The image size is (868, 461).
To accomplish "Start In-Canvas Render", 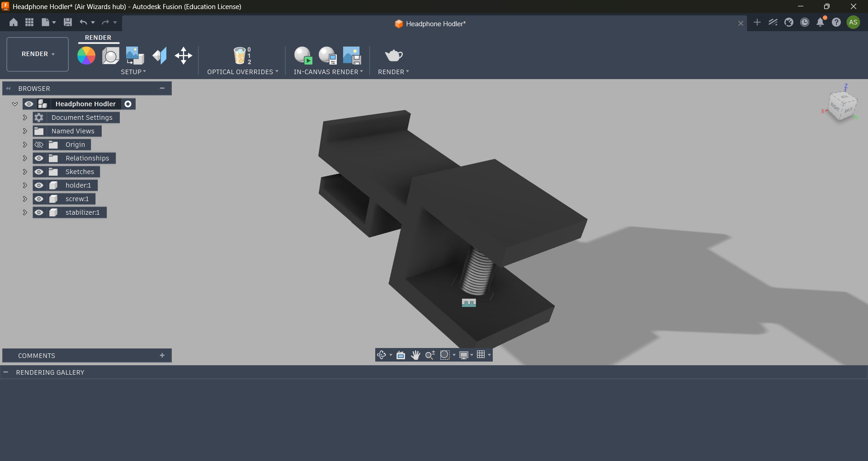I will [303, 56].
